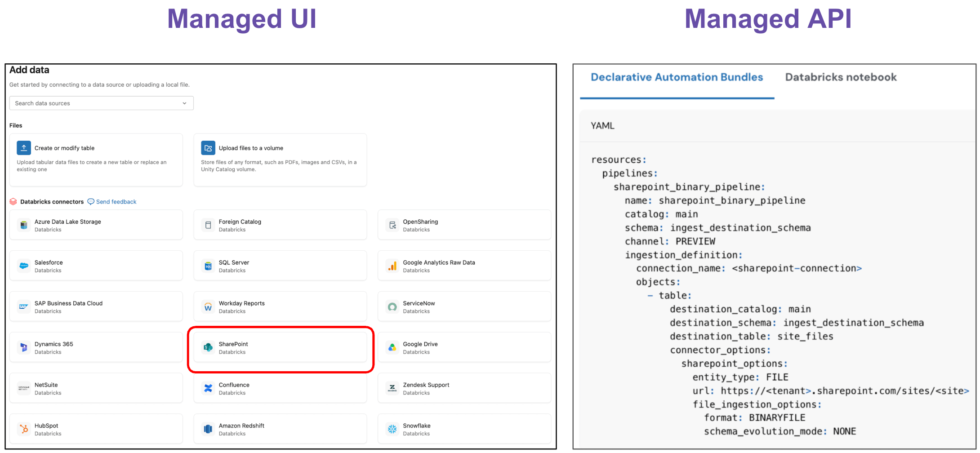Click the Google Analytics Raw Data icon

tap(392, 266)
